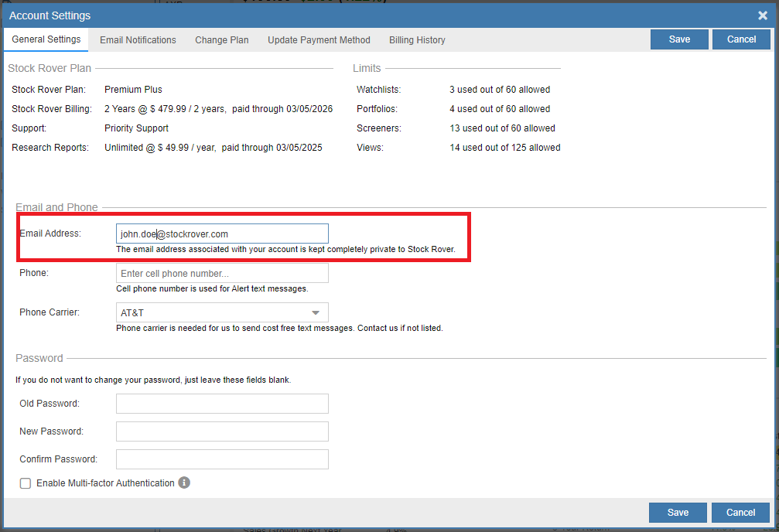Enable Multi-factor Authentication

coord(24,483)
